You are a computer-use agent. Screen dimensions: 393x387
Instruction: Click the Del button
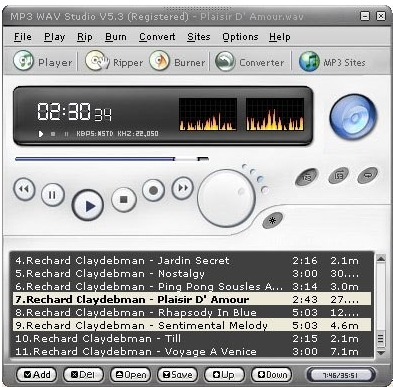point(83,375)
